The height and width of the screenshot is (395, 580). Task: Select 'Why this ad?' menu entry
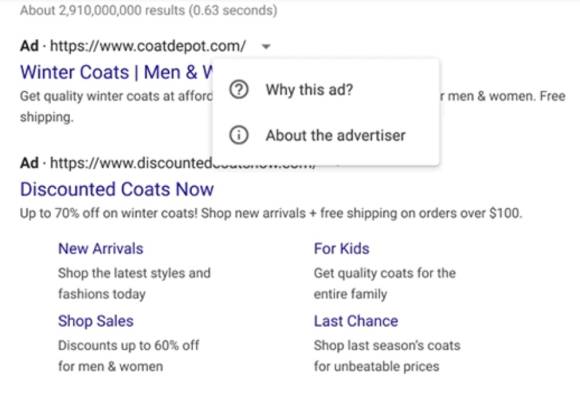[326, 90]
